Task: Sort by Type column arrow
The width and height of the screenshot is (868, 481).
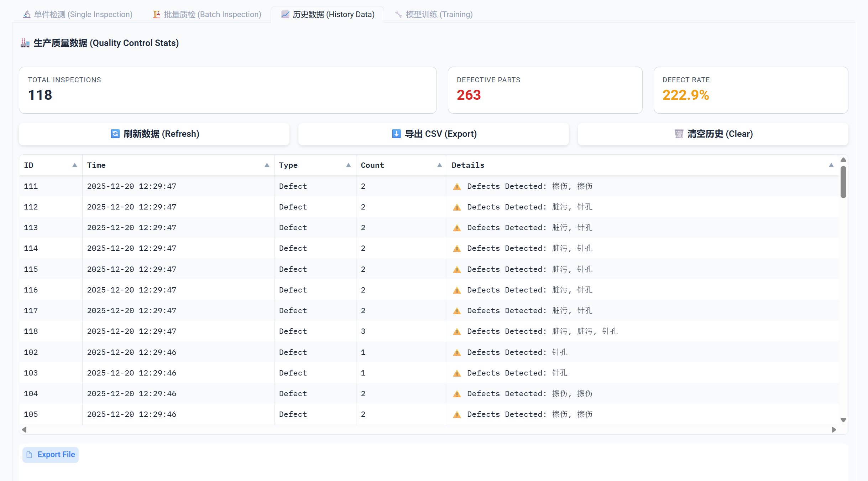Action: pyautogui.click(x=348, y=165)
